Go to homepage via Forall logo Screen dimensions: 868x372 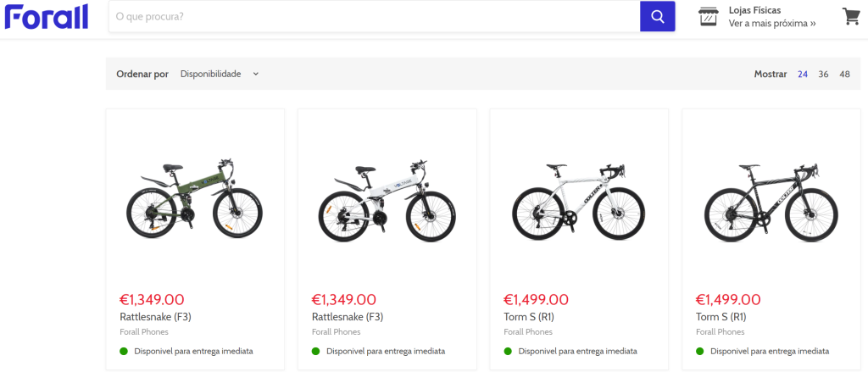coord(46,16)
